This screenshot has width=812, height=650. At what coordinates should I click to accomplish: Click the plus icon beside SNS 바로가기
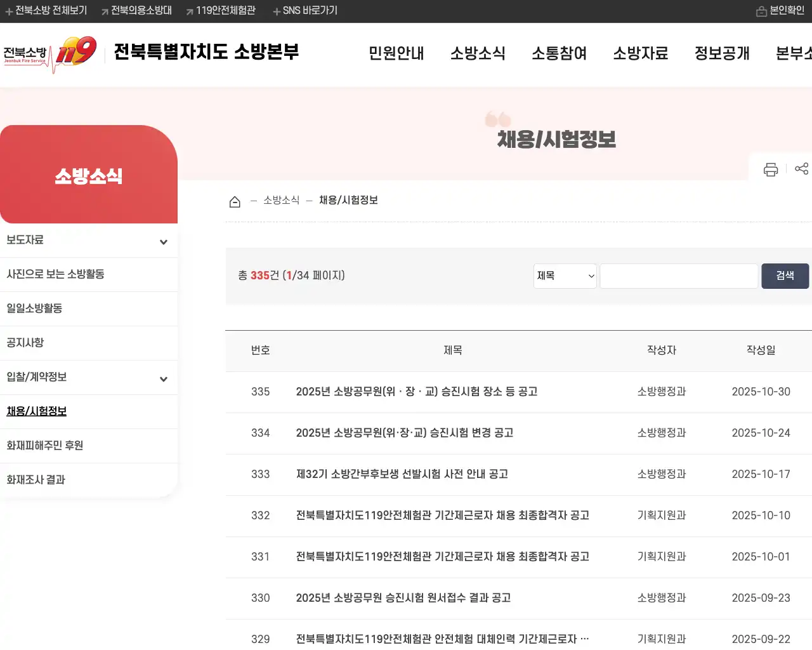[x=275, y=10]
